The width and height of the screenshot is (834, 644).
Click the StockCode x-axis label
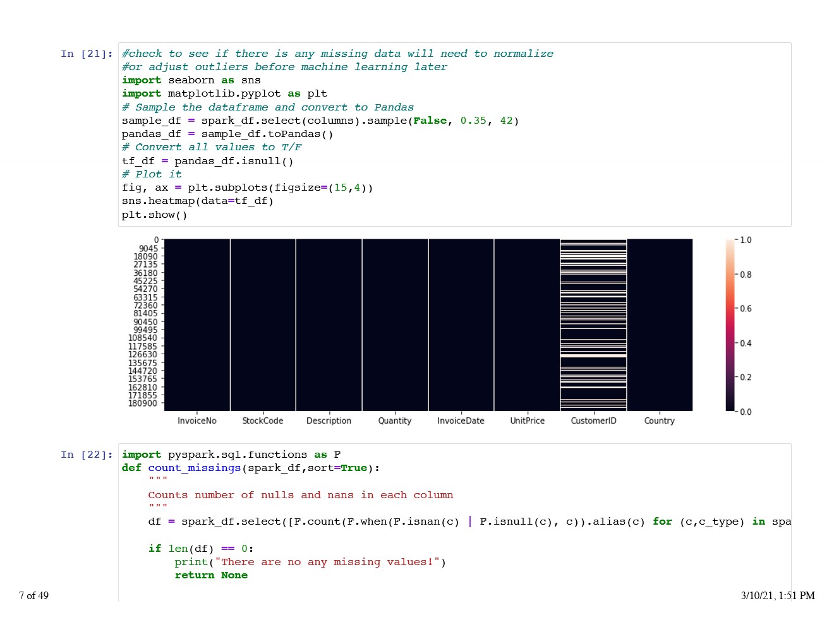click(x=263, y=420)
